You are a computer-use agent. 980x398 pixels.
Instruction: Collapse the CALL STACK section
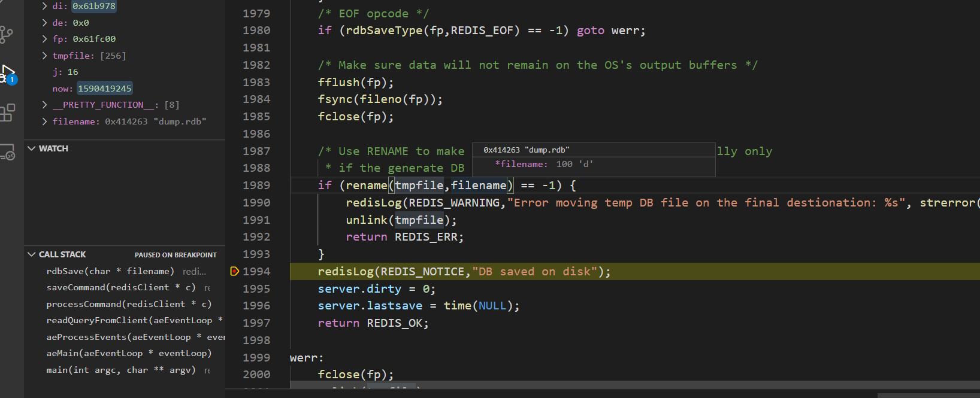tap(32, 254)
